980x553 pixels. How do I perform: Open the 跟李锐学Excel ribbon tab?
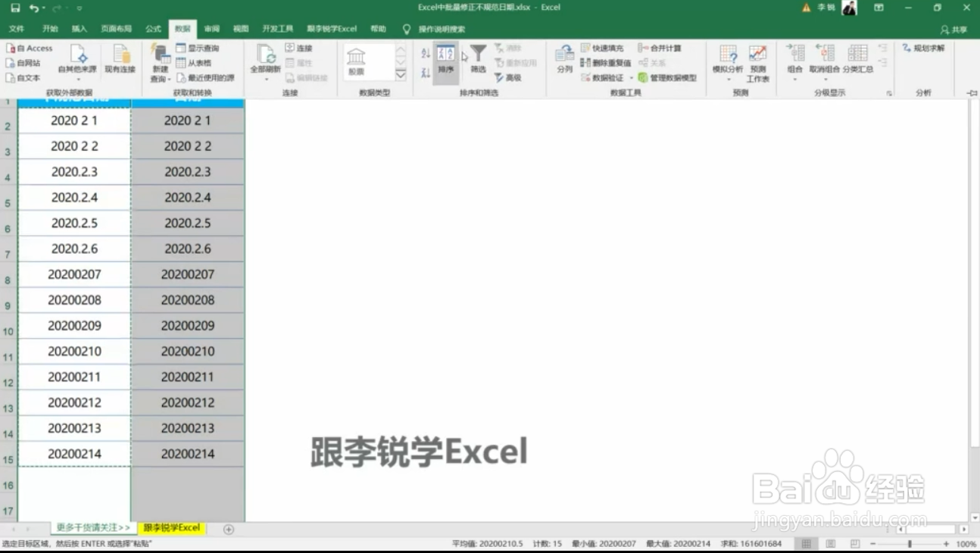tap(332, 29)
